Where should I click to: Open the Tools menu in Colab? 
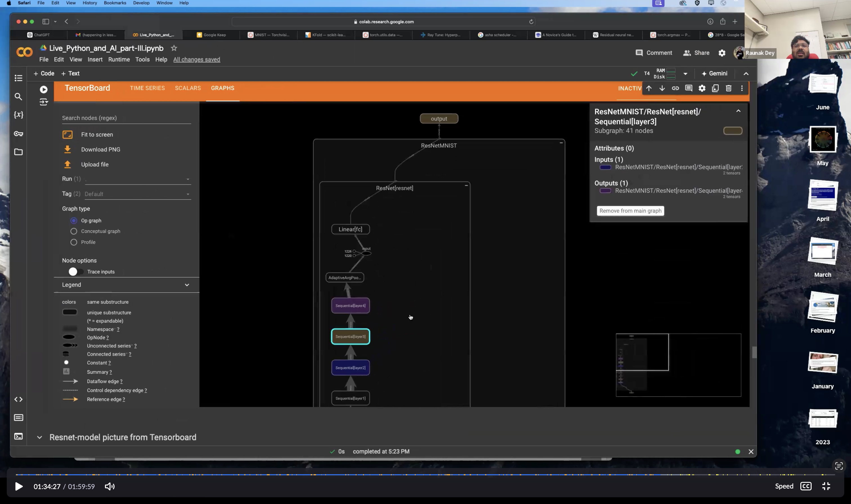[142, 59]
